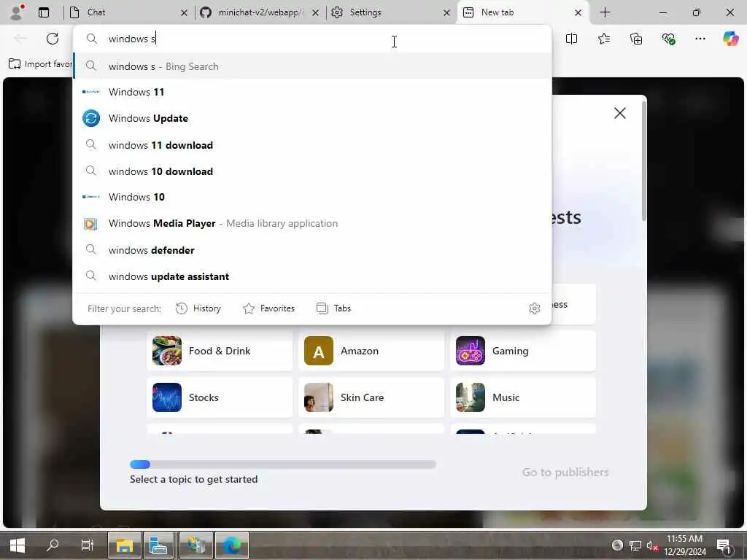
Task: Click the interests dialog scrollbar
Action: click(x=644, y=161)
